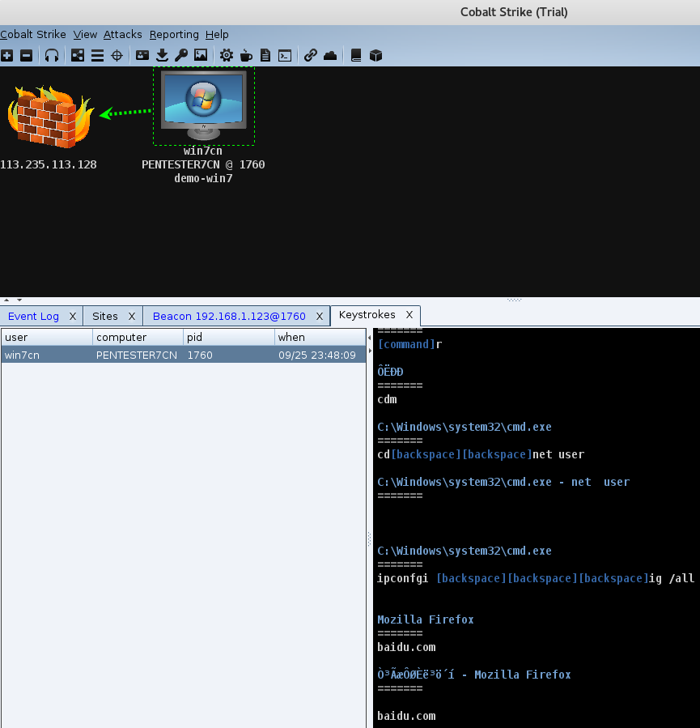Click the PENTESTER7CN computer cell

click(138, 355)
